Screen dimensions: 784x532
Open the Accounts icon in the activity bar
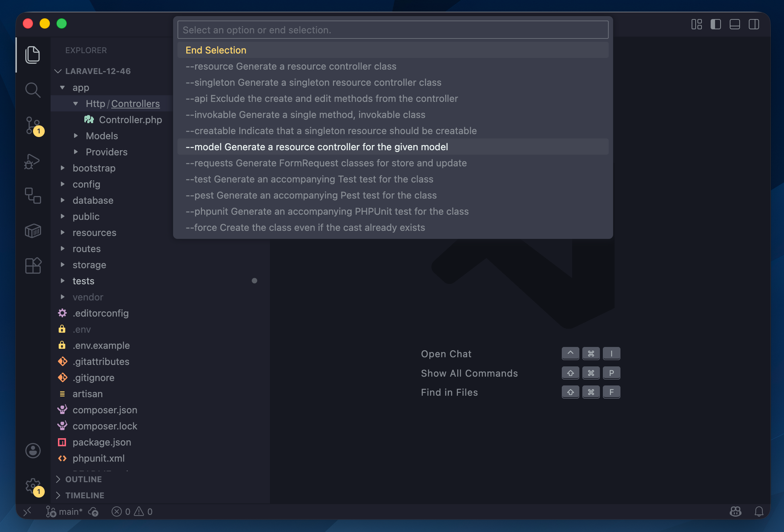[x=33, y=450]
